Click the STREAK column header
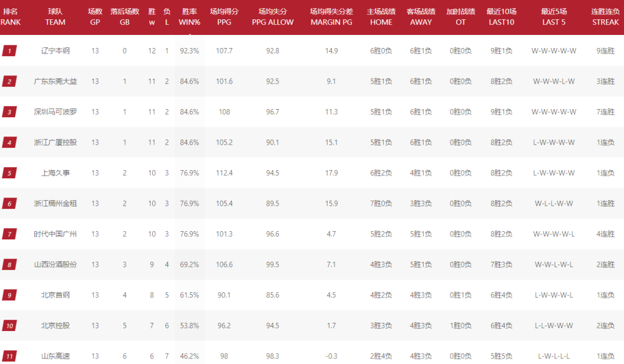The image size is (624, 364). tap(605, 17)
